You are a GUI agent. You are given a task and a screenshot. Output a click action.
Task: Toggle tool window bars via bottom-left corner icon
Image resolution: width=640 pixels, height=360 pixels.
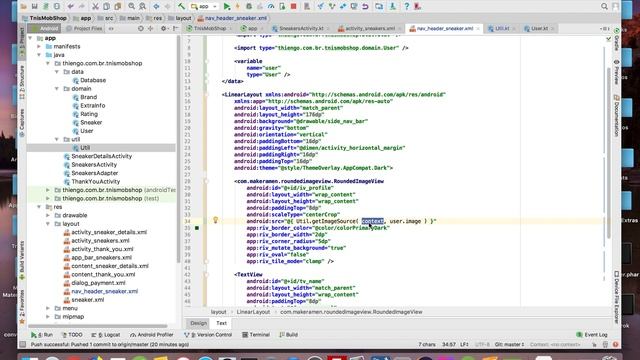pyautogui.click(x=23, y=344)
